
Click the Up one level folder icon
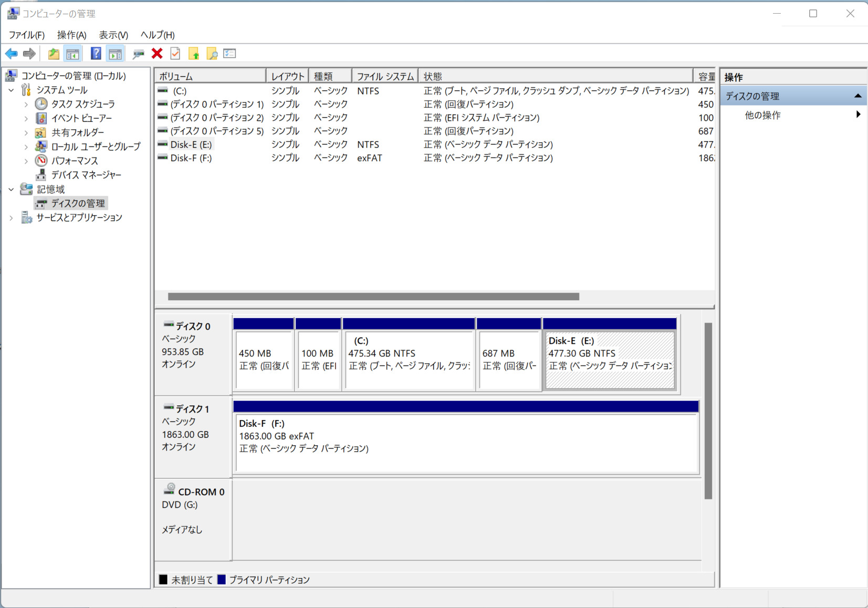[x=54, y=54]
